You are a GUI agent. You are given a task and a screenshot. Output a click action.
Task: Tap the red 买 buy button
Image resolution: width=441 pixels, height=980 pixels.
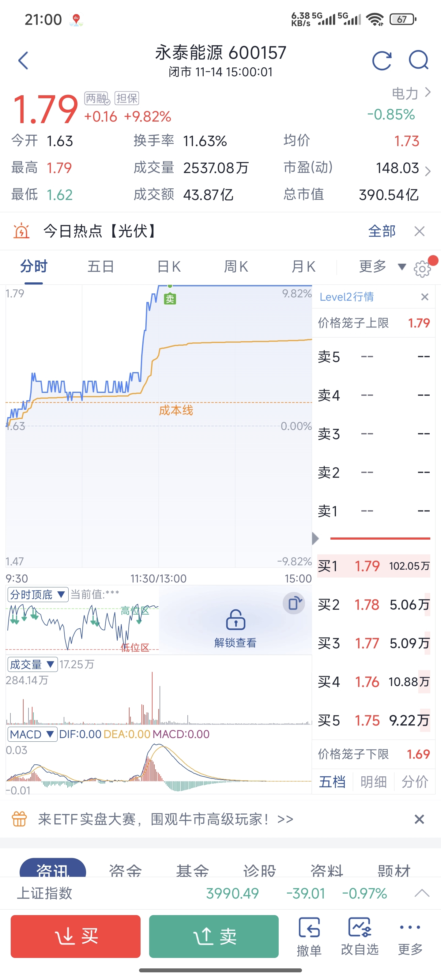[75, 936]
